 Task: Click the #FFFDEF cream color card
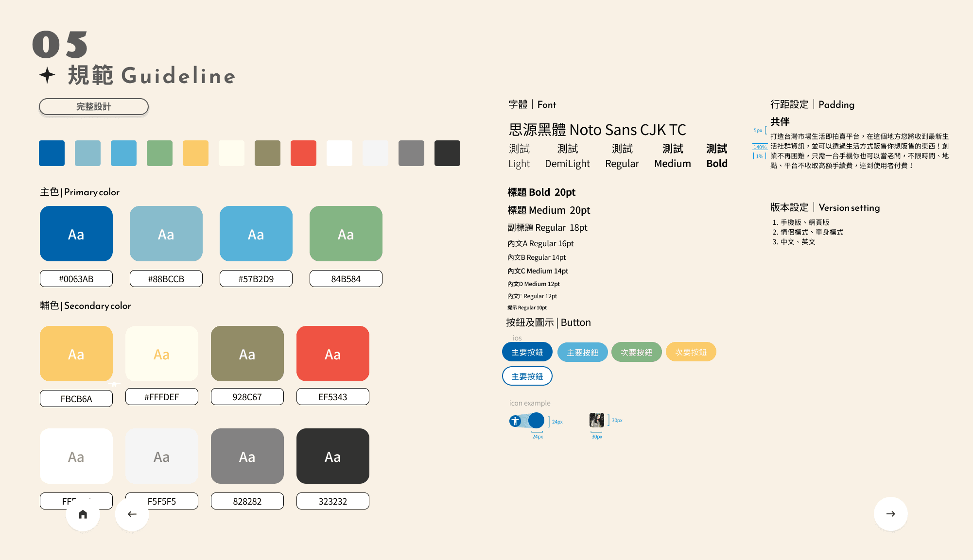pos(162,354)
